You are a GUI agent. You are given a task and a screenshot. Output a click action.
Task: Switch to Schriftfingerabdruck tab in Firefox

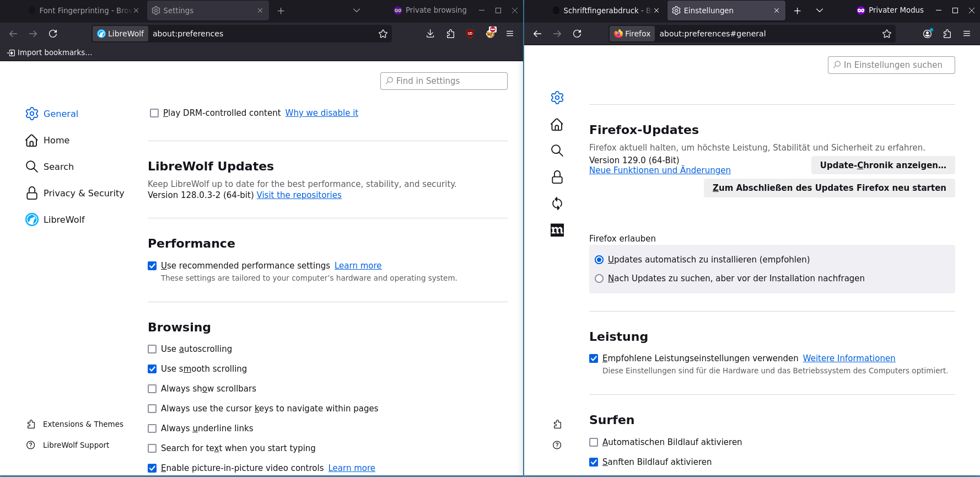(x=606, y=10)
